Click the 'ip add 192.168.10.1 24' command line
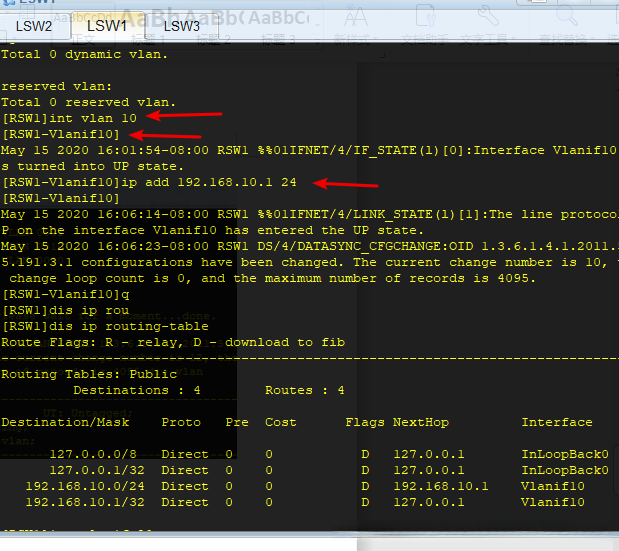Image resolution: width=619 pixels, height=551 pixels. (150, 182)
